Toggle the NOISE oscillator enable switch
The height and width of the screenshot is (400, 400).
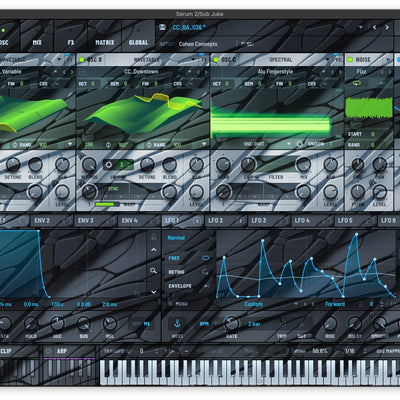tap(350, 60)
